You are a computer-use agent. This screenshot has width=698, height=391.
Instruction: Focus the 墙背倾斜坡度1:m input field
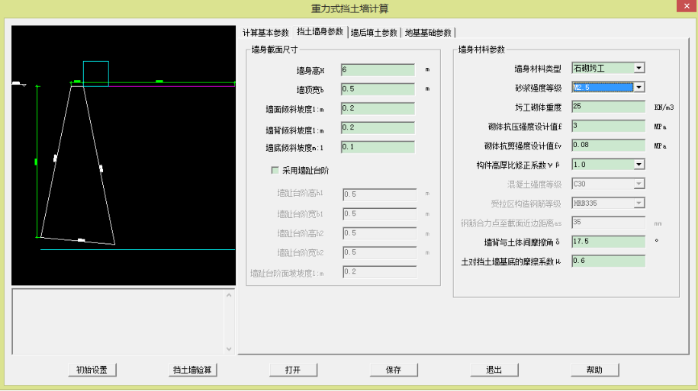coord(378,128)
